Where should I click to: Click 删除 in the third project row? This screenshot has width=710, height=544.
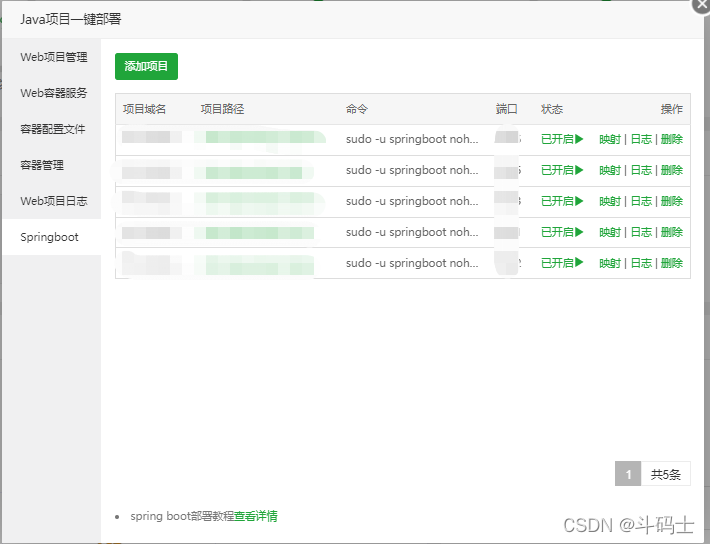click(672, 201)
